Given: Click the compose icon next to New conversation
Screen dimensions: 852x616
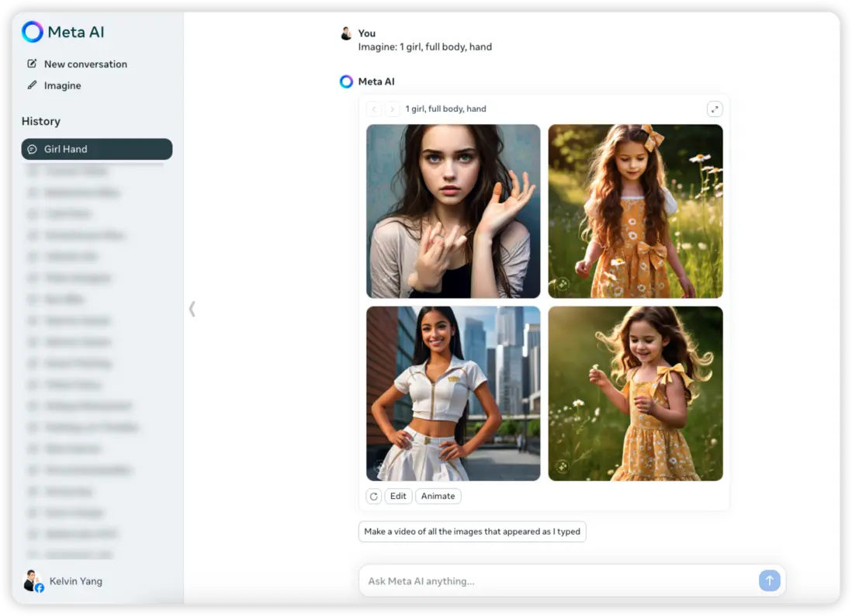Looking at the screenshot, I should pyautogui.click(x=32, y=64).
